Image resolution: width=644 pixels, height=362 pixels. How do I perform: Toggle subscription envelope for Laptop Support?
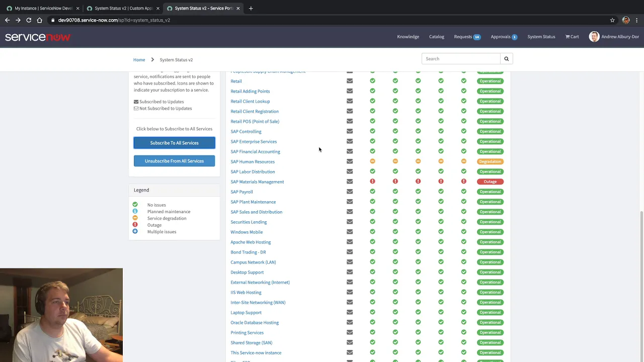pos(350,312)
